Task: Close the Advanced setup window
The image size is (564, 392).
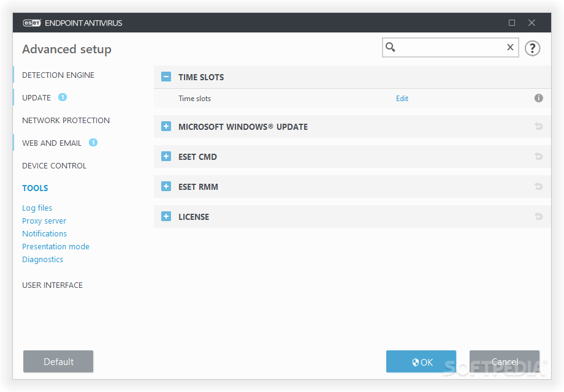Action: tap(532, 23)
